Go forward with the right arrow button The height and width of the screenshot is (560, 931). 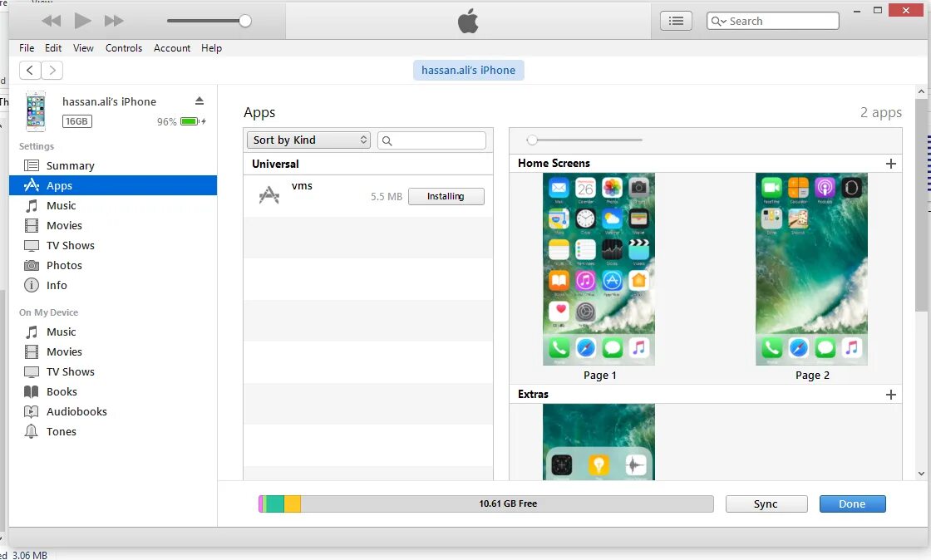(52, 70)
